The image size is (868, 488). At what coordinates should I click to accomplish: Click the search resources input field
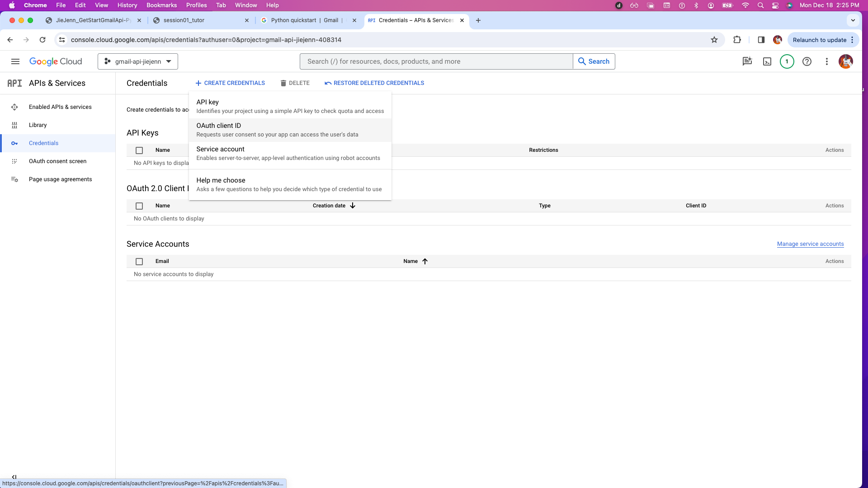click(x=436, y=61)
